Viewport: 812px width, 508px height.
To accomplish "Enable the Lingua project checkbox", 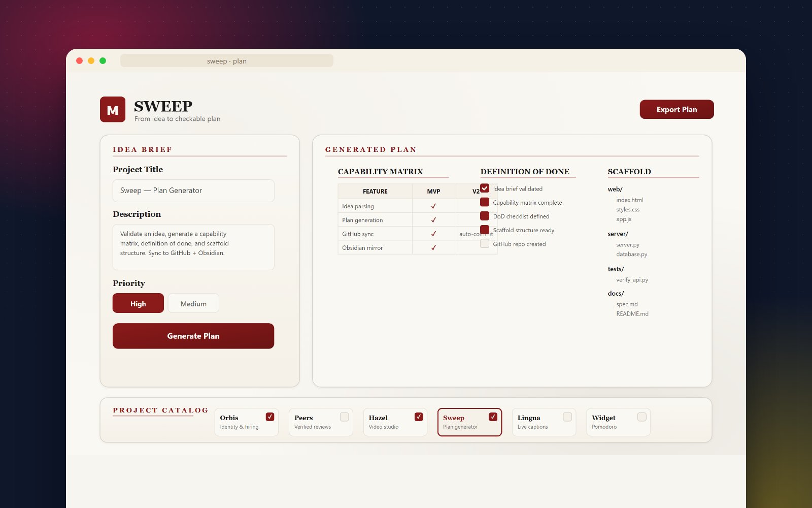I will [x=567, y=417].
